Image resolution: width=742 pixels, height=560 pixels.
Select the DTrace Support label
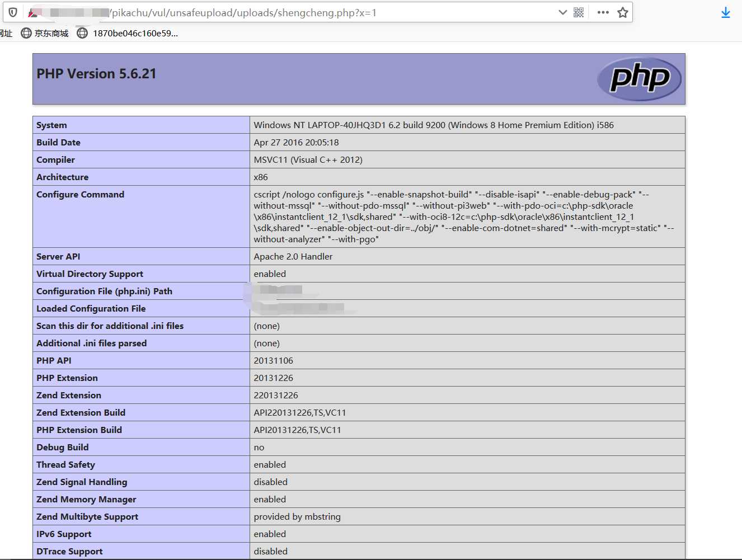point(69,551)
